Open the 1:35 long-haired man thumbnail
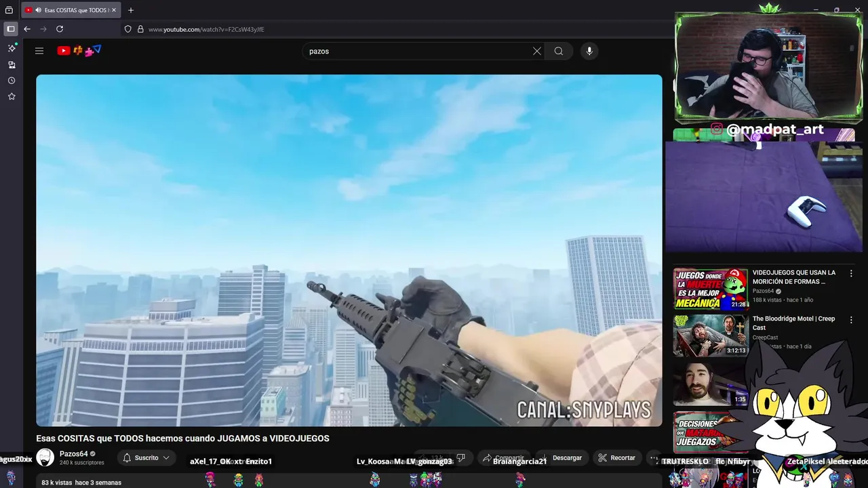 (x=711, y=384)
